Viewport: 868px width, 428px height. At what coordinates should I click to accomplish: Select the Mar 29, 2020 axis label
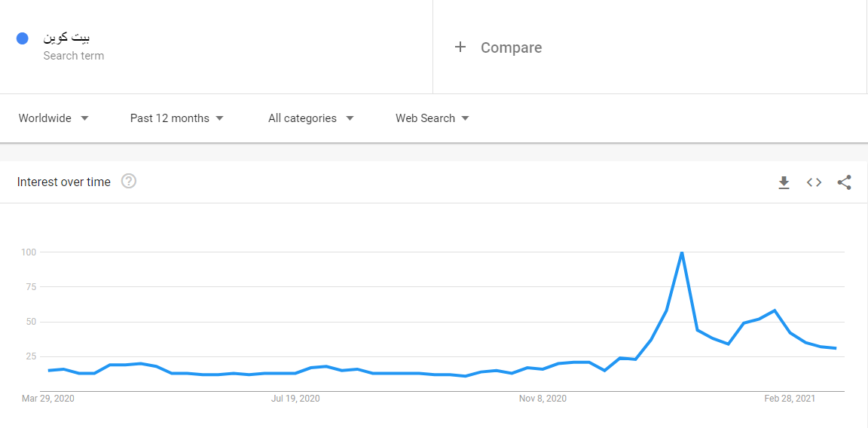(x=48, y=398)
